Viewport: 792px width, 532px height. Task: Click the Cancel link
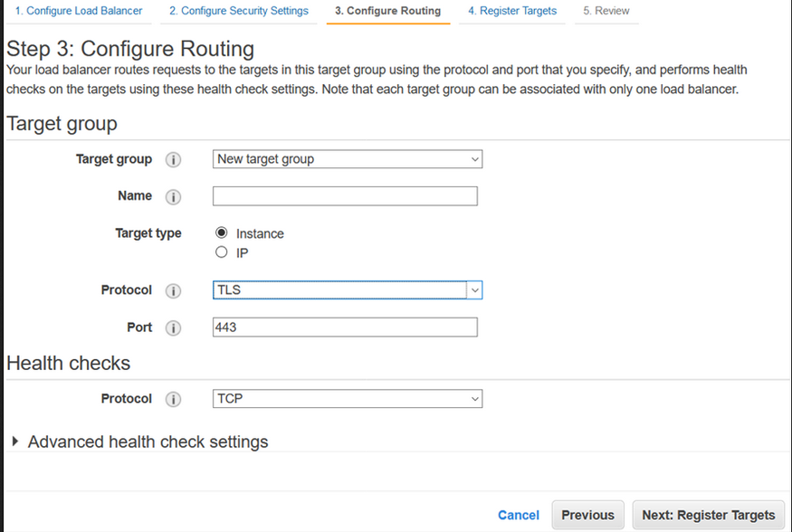pyautogui.click(x=519, y=515)
